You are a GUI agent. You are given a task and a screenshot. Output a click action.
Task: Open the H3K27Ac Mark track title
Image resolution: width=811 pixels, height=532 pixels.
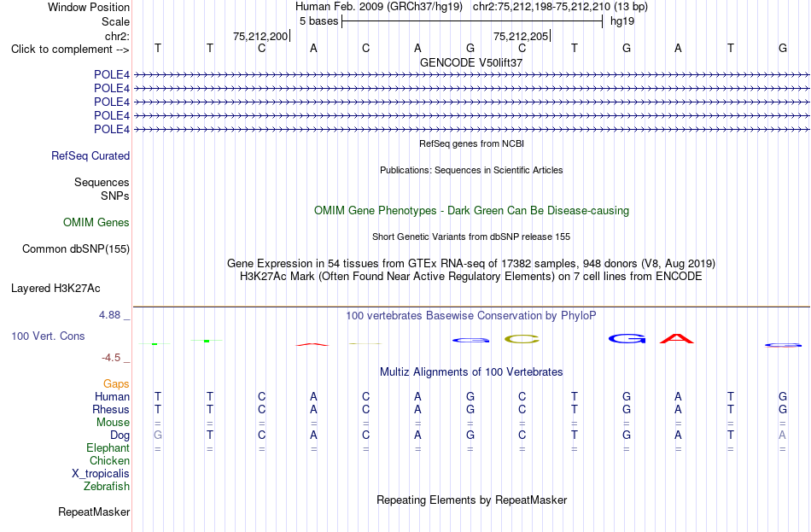(470, 277)
